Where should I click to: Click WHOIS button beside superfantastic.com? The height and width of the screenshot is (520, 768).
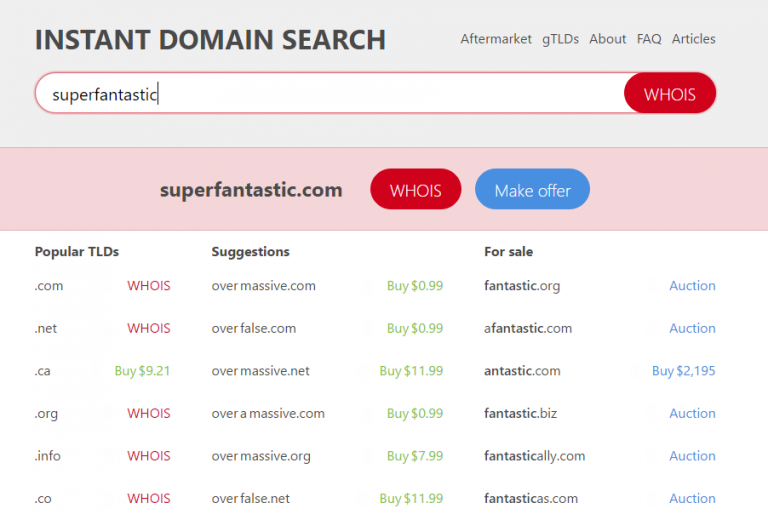(415, 190)
